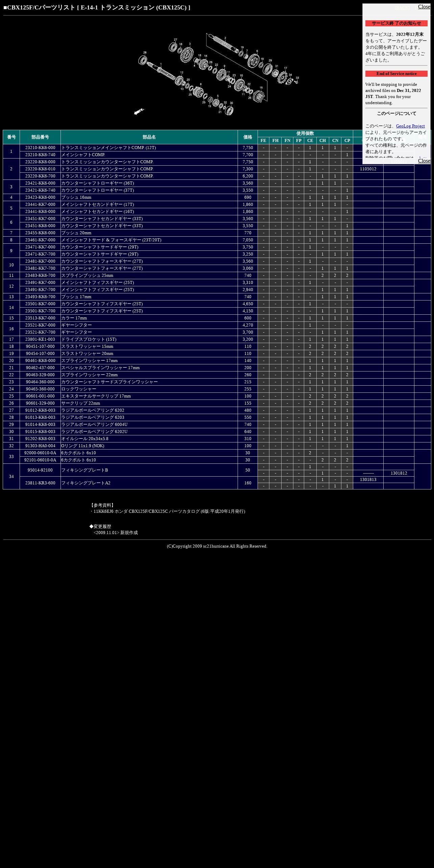434x868 pixels.
Task: Select part number 90451-107-000
Action: [40, 346]
